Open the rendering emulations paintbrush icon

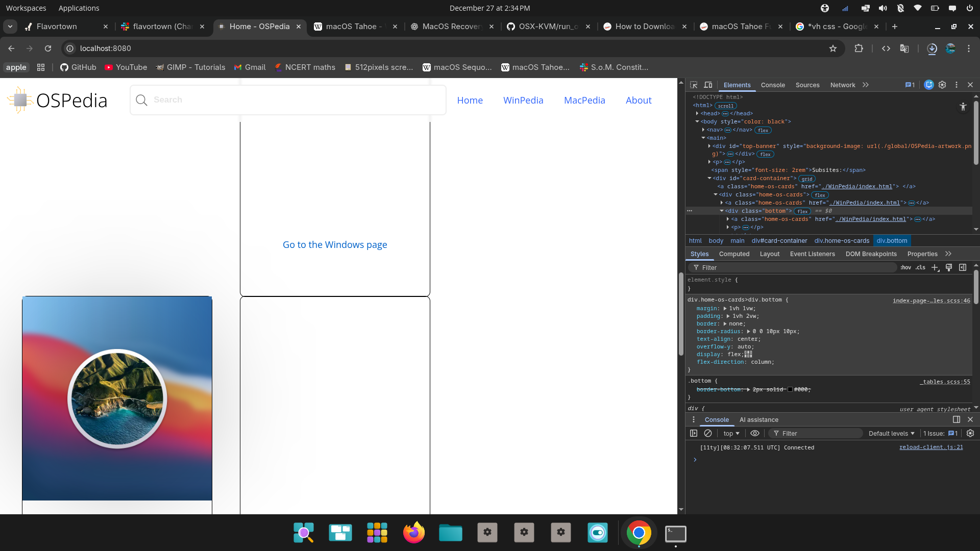point(949,267)
